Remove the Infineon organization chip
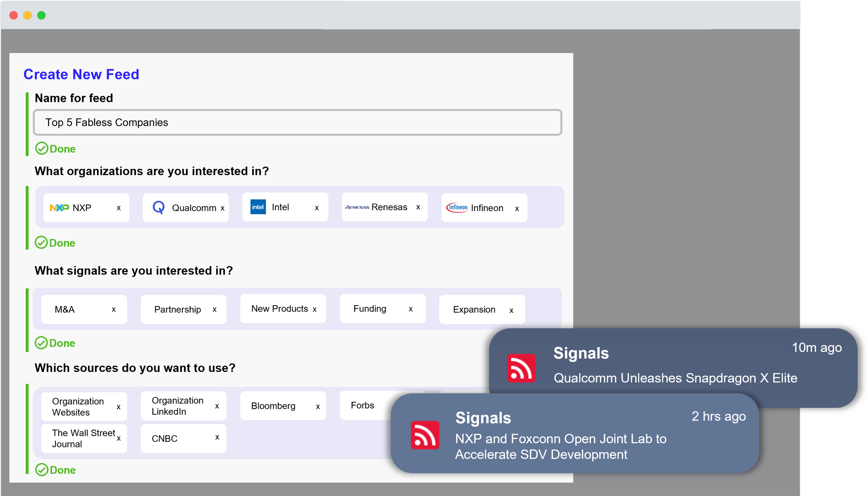868x496 pixels. (517, 209)
